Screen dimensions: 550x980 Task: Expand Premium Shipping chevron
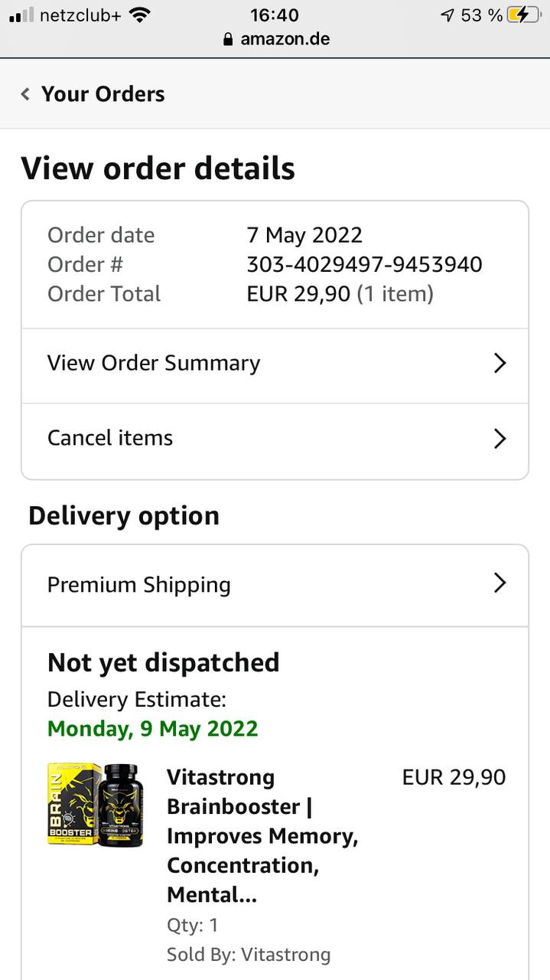pos(500,583)
